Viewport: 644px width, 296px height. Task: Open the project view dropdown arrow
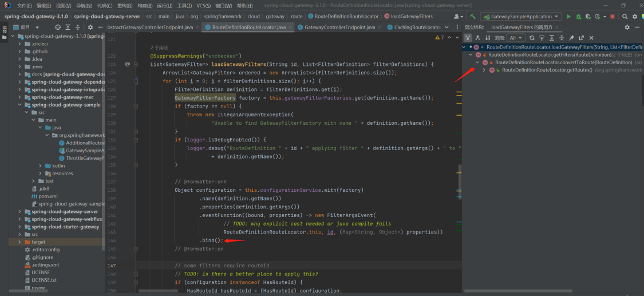click(x=37, y=27)
